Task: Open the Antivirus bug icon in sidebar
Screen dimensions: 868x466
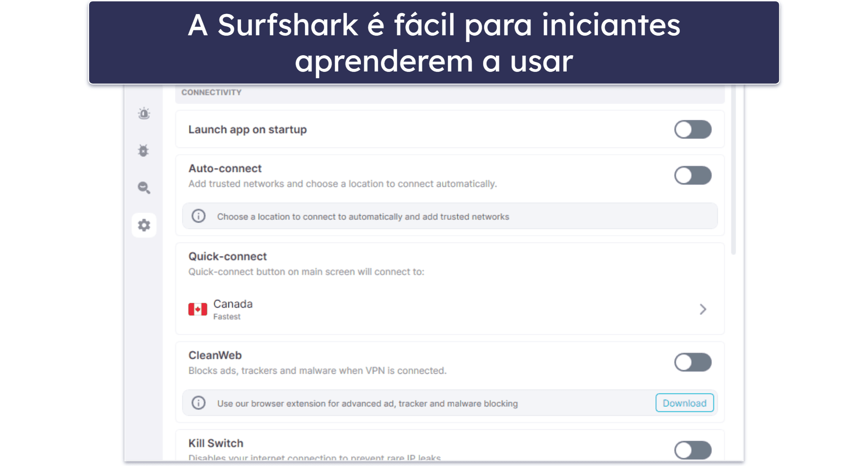Action: [143, 150]
